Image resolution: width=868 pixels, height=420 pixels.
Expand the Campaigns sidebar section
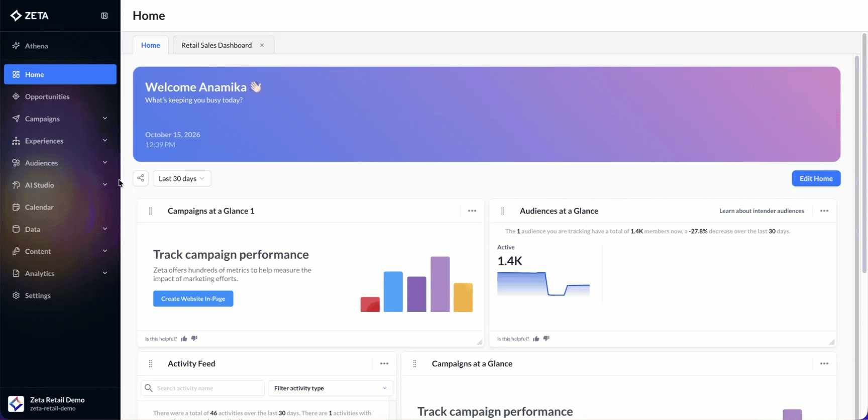pyautogui.click(x=60, y=119)
